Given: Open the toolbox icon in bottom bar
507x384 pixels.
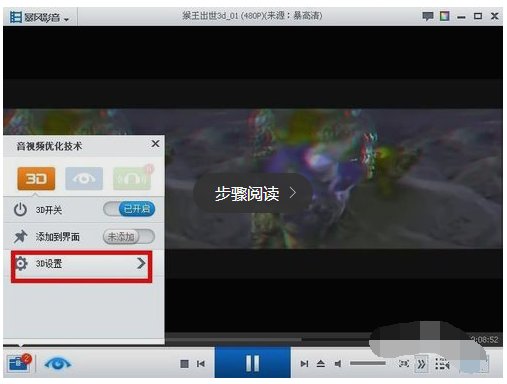Looking at the screenshot, I should (19, 363).
